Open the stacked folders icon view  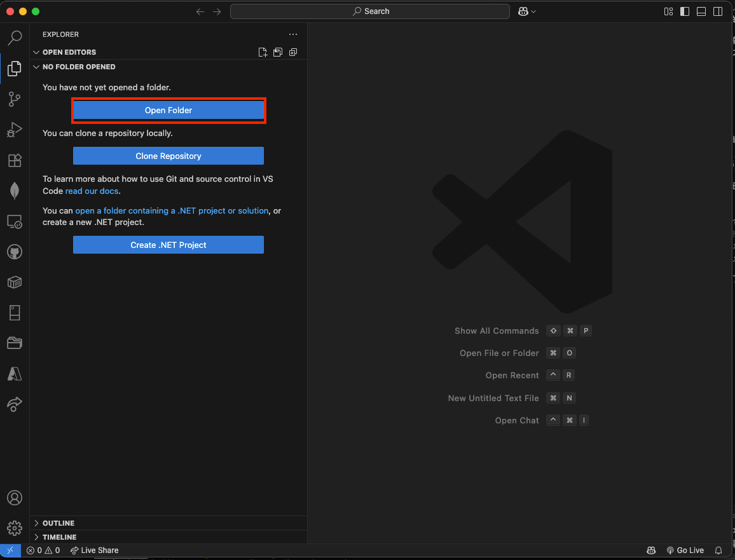tap(15, 343)
